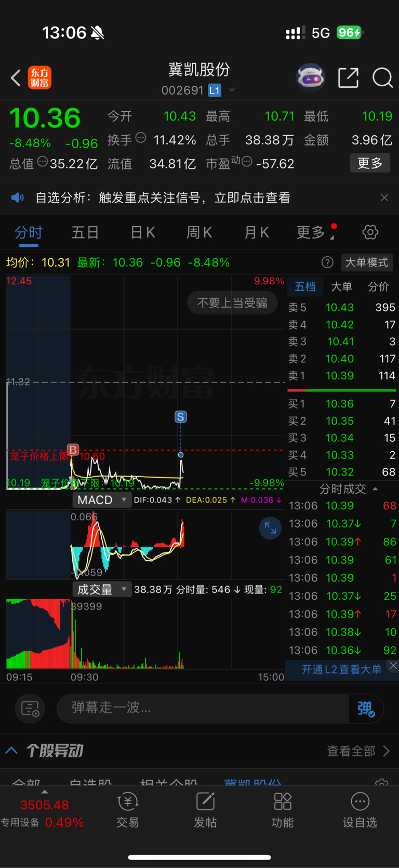The width and height of the screenshot is (399, 868).
Task: Tap the volume bars sub-chart
Action: point(145,634)
